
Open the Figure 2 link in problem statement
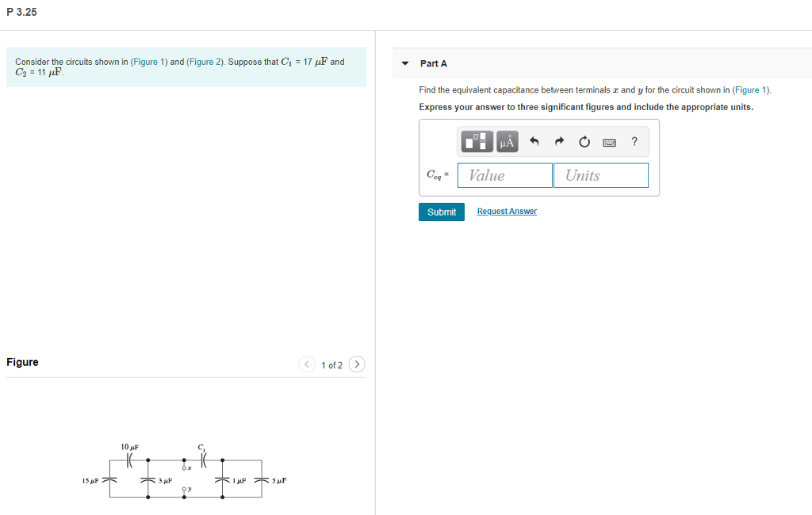click(x=205, y=62)
